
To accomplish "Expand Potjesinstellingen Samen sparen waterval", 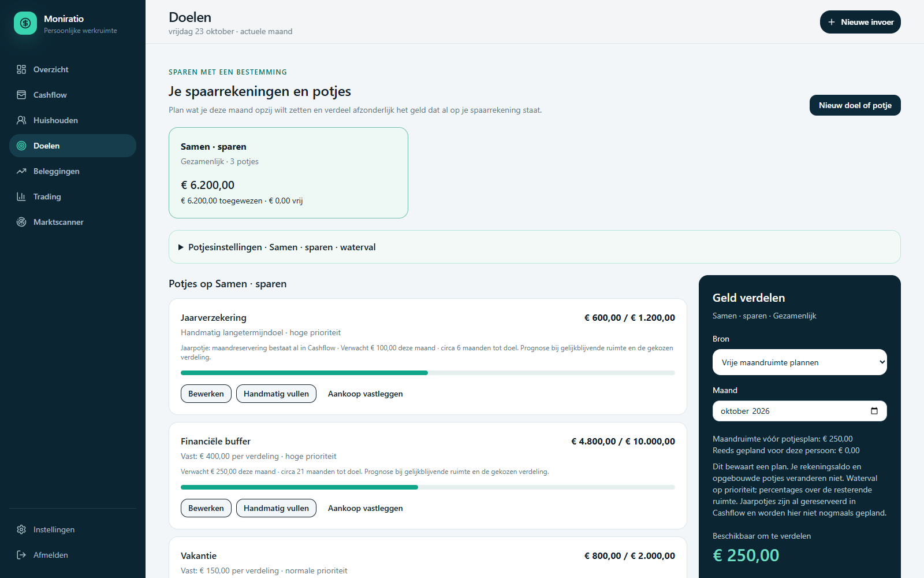I will tap(534, 247).
